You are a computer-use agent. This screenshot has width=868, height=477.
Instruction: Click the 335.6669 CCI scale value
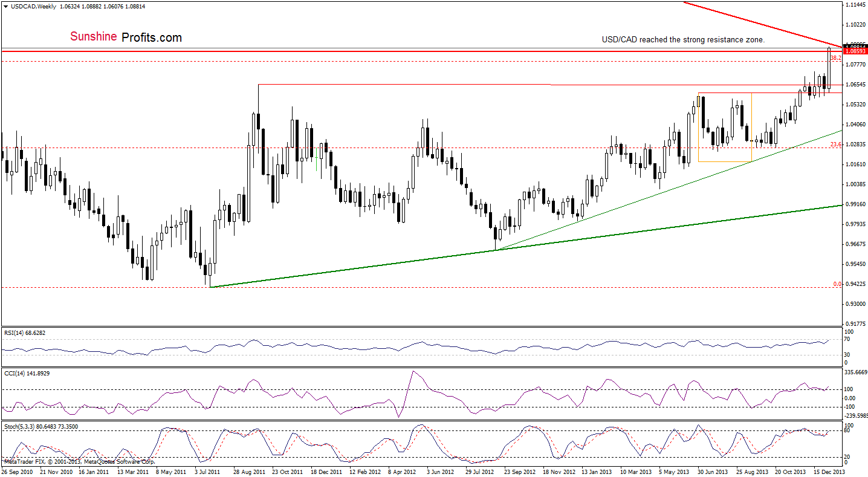(857, 373)
